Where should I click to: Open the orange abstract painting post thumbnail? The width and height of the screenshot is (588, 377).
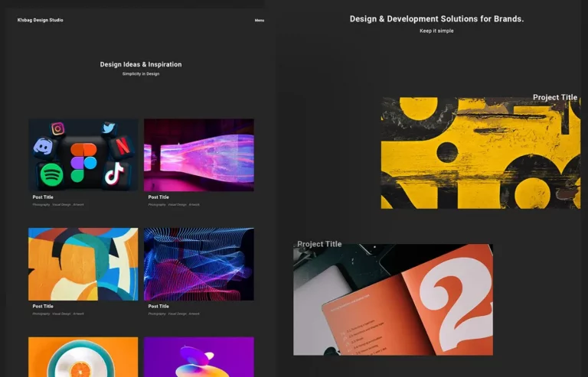[x=83, y=264]
